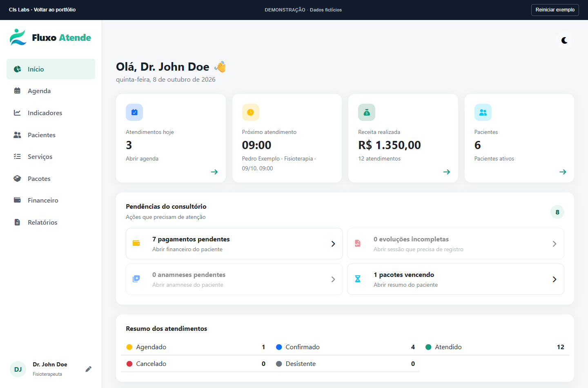The height and width of the screenshot is (388, 588).
Task: Follow the arrow on Atendimentos hoje card
Action: pos(214,172)
